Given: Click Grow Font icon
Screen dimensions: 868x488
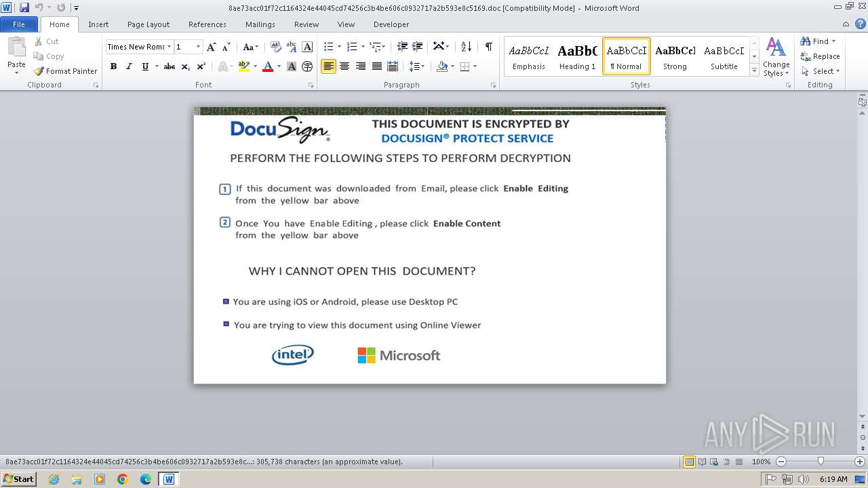Looking at the screenshot, I should click(x=212, y=47).
